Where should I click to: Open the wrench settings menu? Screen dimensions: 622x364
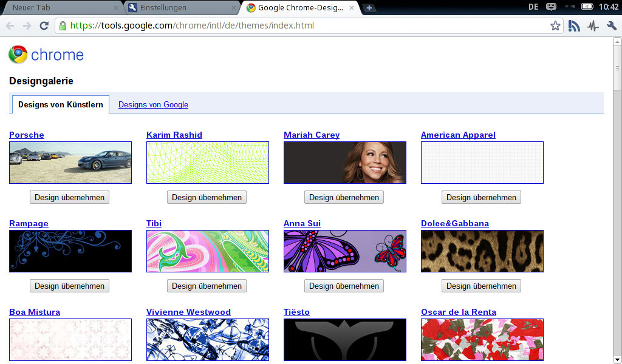(612, 25)
